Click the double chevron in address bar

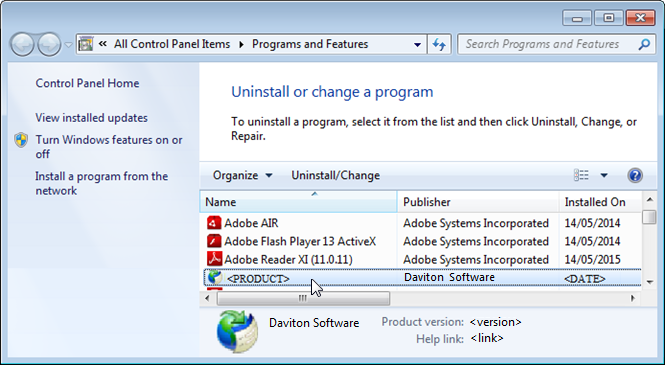tap(102, 44)
